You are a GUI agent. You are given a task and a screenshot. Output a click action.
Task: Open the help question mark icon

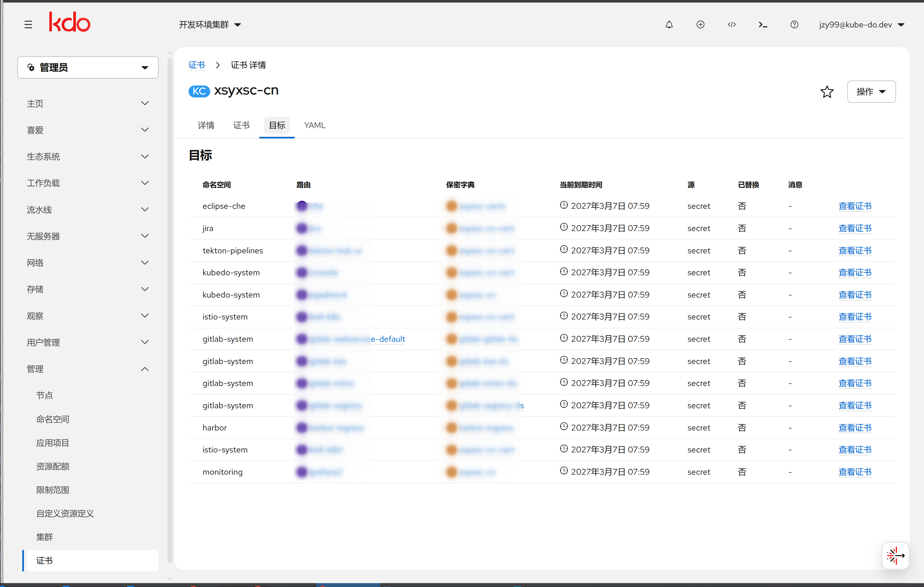pos(794,25)
